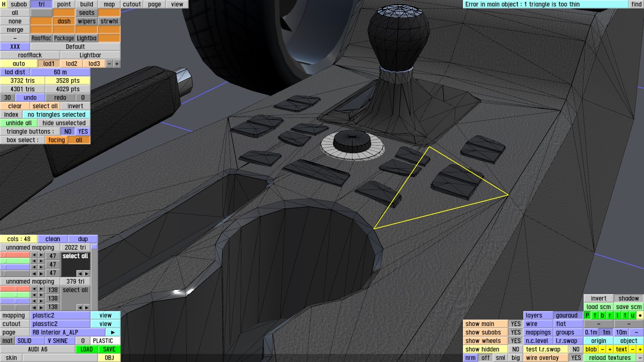Open the map tab
Image resolution: width=644 pixels, height=362 pixels.
pos(109,4)
